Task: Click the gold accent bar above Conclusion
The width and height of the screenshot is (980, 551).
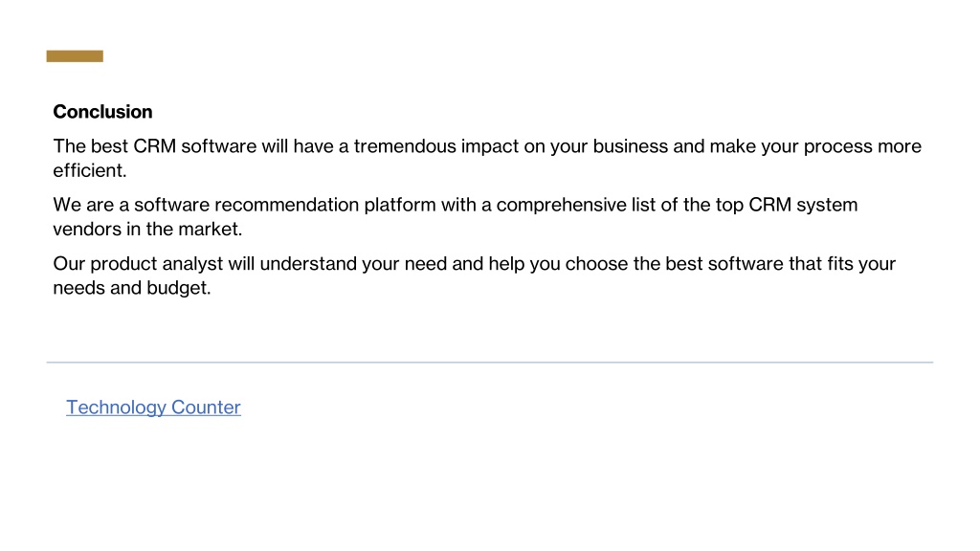Action: [x=75, y=56]
